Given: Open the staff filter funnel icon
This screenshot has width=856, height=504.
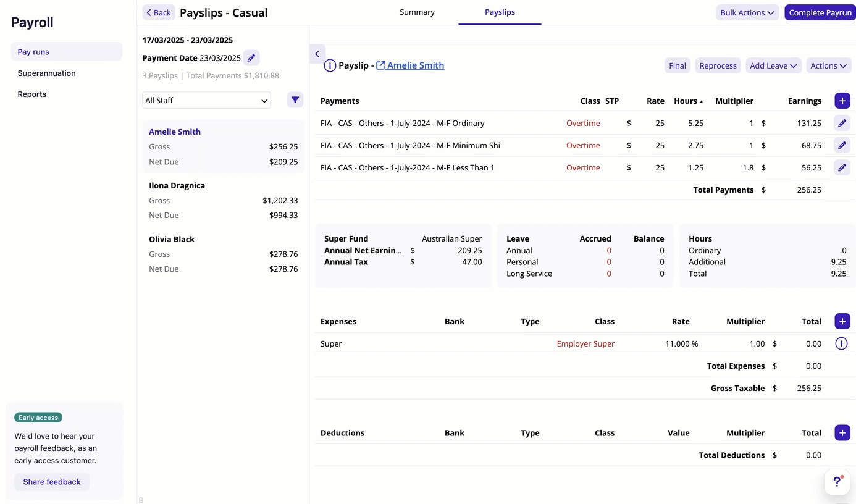Looking at the screenshot, I should coord(295,100).
